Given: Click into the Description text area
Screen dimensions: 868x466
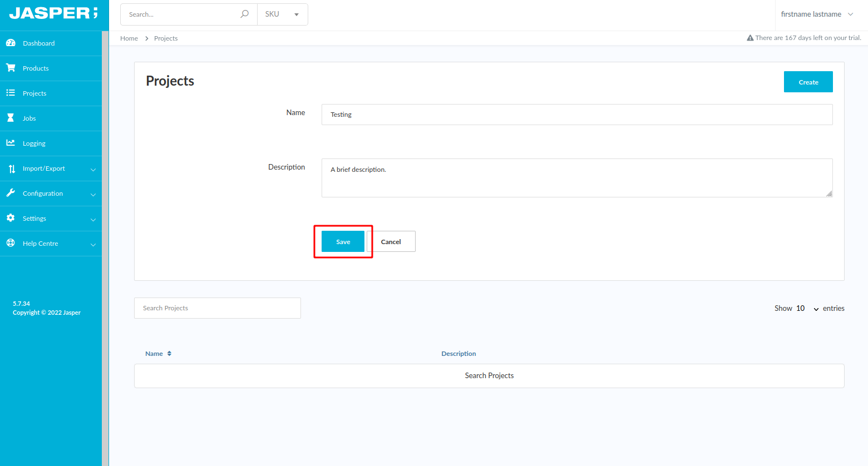Looking at the screenshot, I should tap(576, 178).
